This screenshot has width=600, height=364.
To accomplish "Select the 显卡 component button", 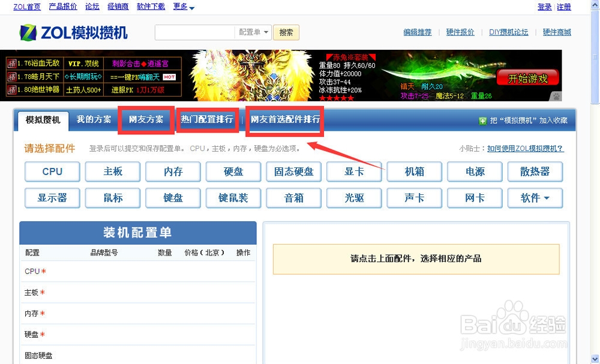I will point(354,172).
